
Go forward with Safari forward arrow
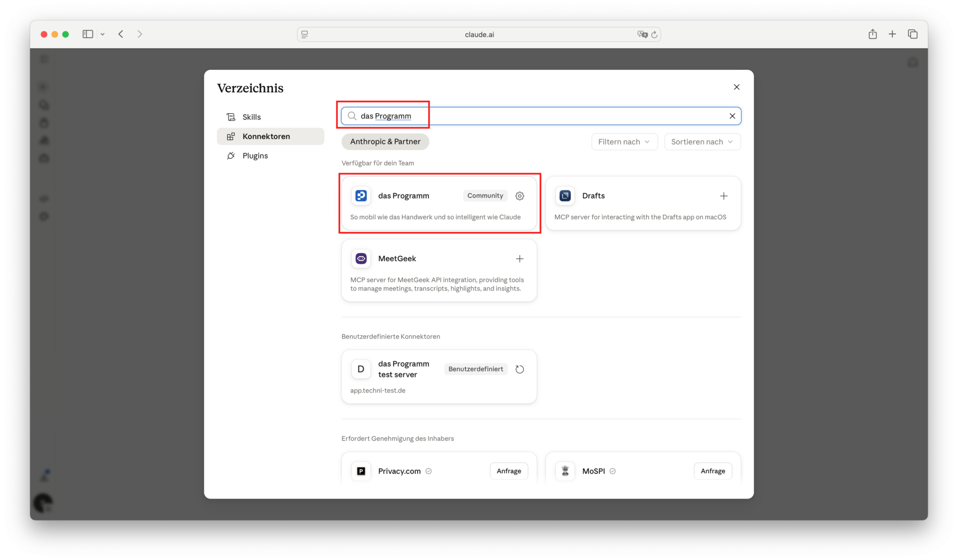[140, 34]
